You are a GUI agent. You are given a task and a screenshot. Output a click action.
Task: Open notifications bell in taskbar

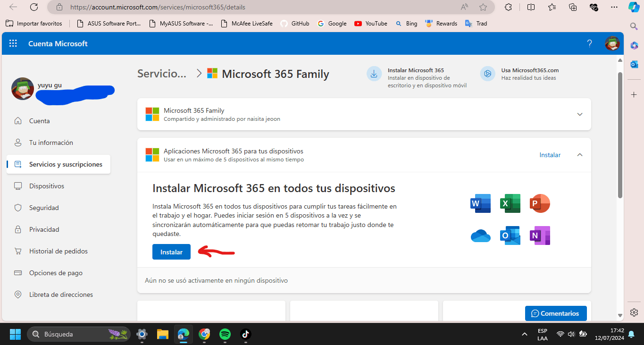(631, 334)
